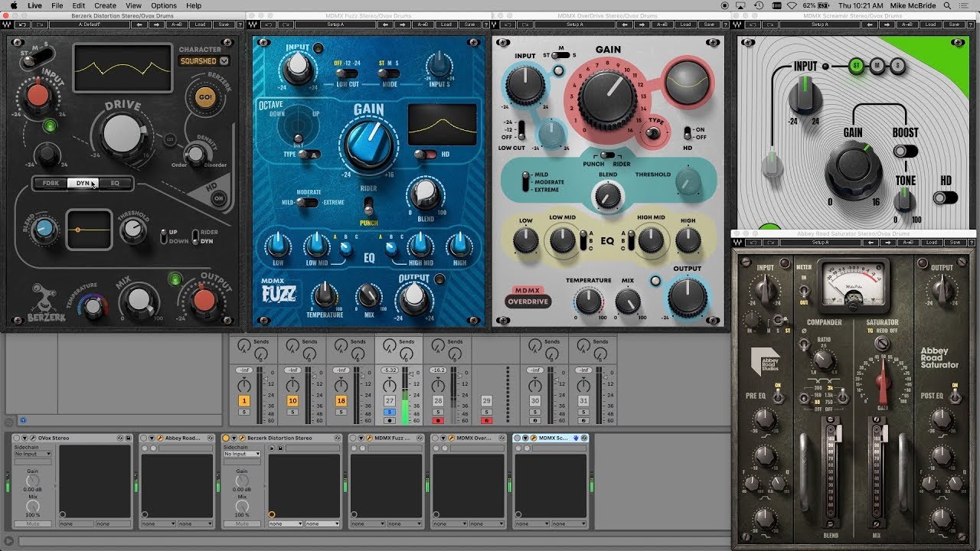Open Sidechain No Input dropdown on OVox device
980x551 pixels.
[32, 454]
